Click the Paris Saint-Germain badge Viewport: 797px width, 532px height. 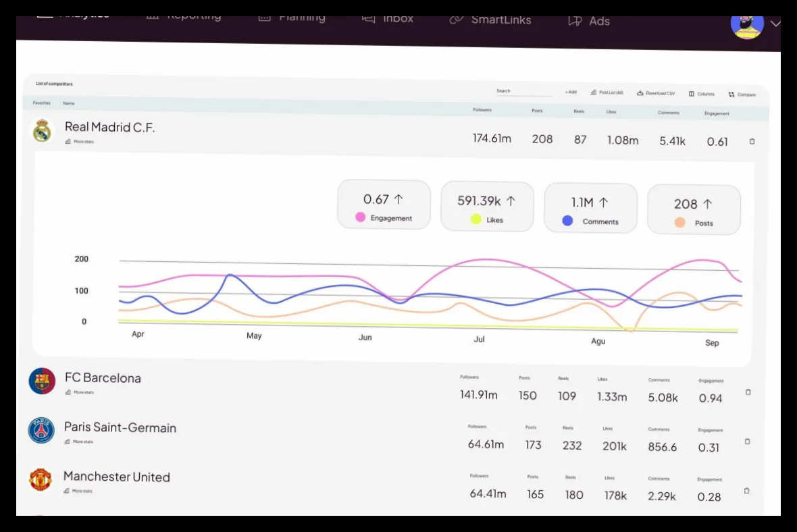(x=41, y=430)
